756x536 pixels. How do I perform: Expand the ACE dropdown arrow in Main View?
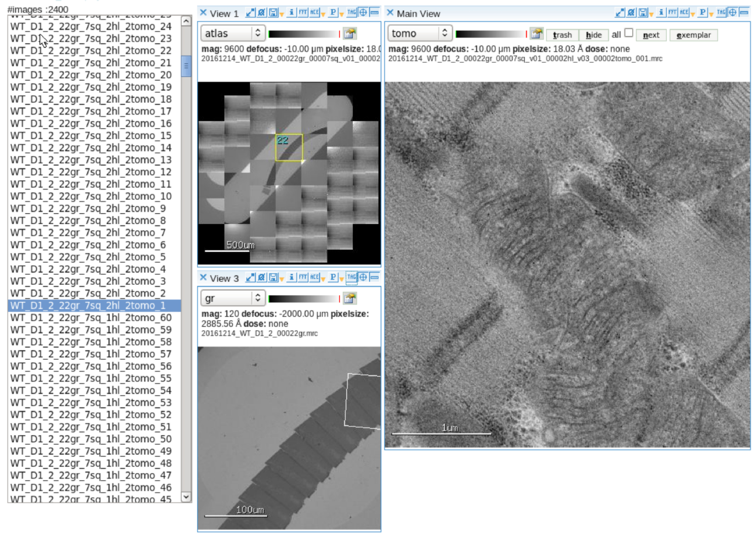pyautogui.click(x=693, y=15)
